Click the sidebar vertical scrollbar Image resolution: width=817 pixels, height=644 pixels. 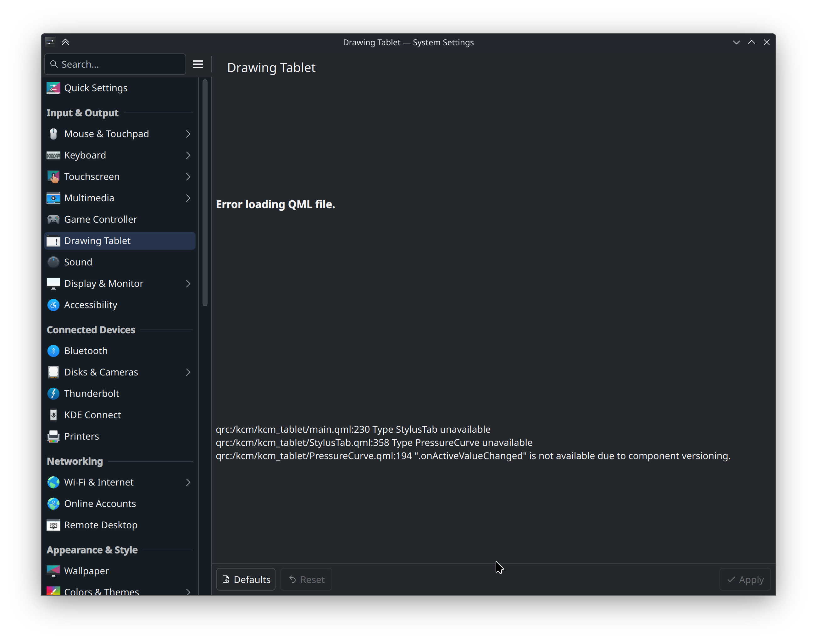click(205, 192)
